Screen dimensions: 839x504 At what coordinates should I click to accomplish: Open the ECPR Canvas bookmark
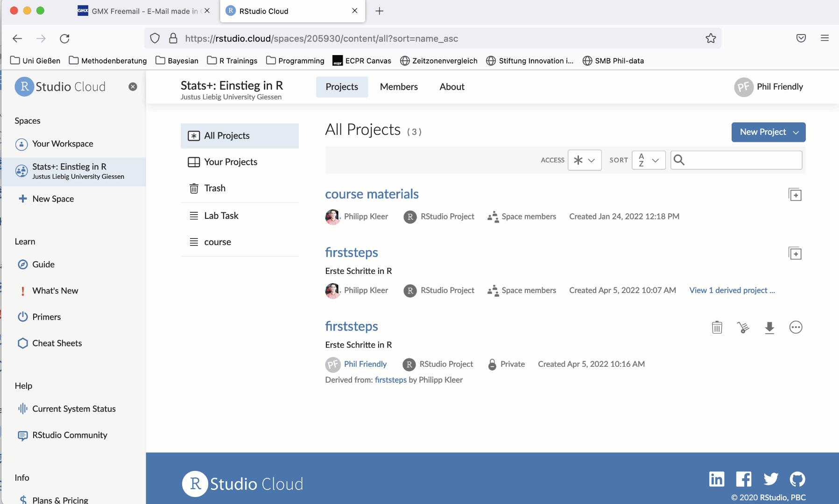tap(362, 61)
